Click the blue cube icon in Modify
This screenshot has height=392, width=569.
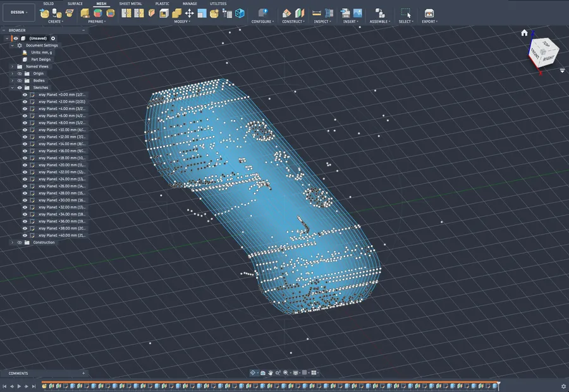(x=240, y=13)
